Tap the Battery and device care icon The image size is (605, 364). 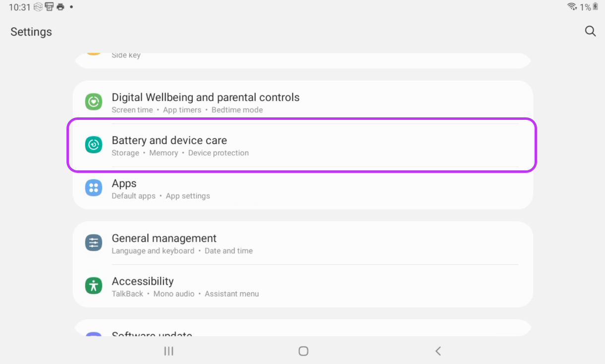93,145
